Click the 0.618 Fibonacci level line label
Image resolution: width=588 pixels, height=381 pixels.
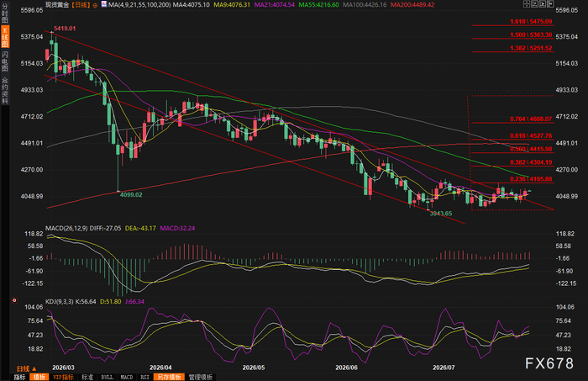pos(531,135)
